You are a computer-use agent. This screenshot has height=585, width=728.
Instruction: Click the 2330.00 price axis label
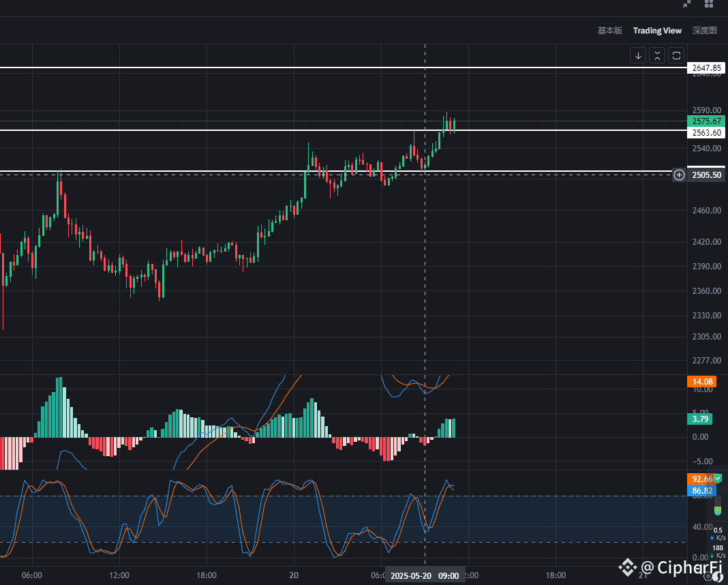click(x=707, y=316)
